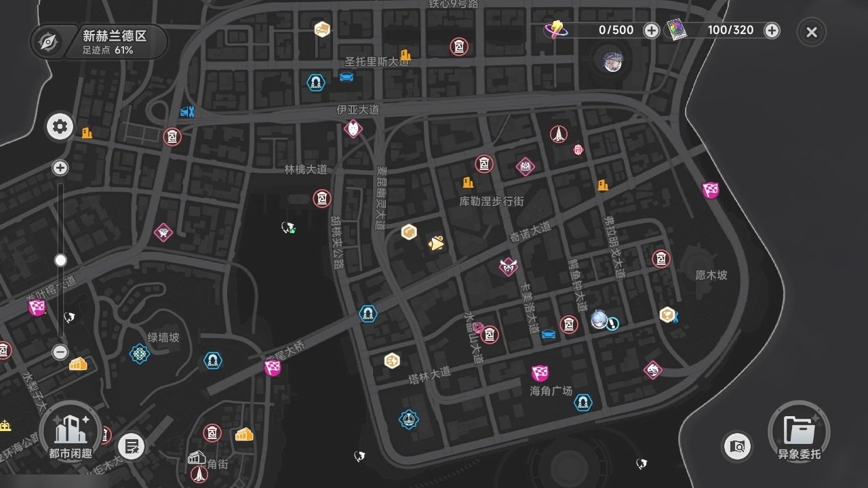This screenshot has height=488, width=868.
Task: Select the blue fountain hexagon below 塔林大道
Action: (x=408, y=420)
